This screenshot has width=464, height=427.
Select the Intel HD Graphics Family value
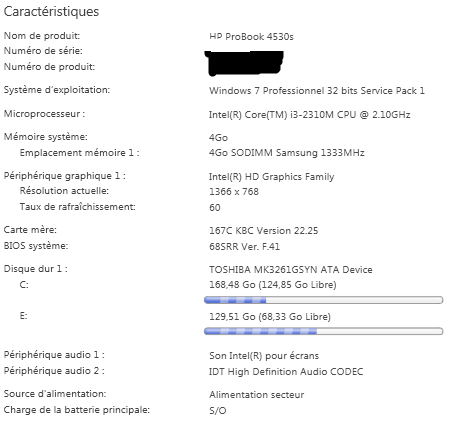click(x=271, y=176)
